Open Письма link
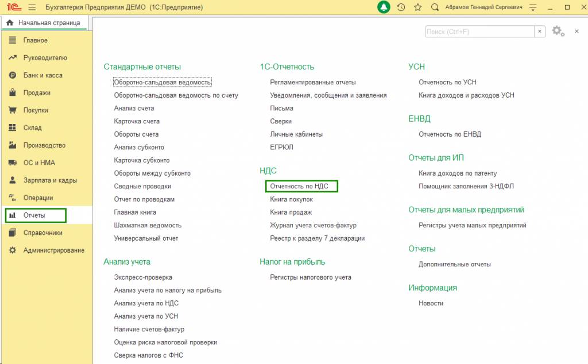This screenshot has height=364, width=588. (x=281, y=108)
